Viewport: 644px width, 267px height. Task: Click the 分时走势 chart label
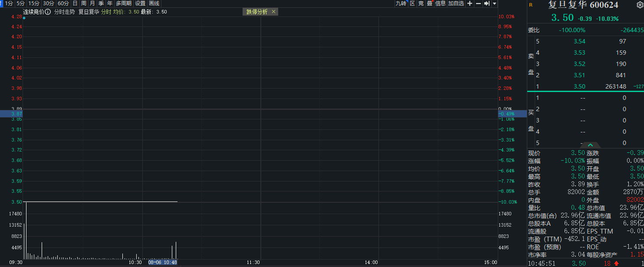coord(64,12)
